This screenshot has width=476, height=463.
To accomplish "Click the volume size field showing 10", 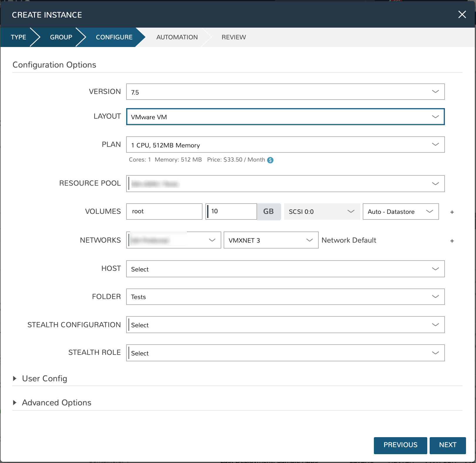I will pos(232,212).
